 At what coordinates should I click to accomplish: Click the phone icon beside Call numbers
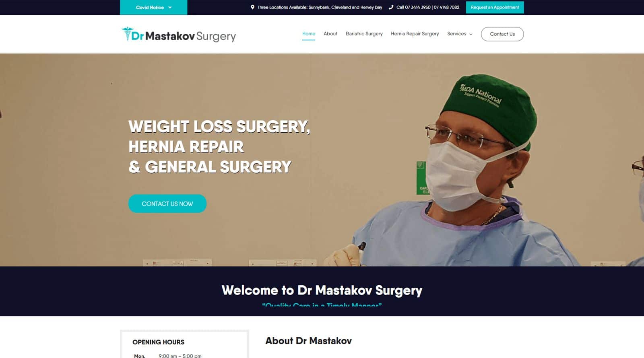coord(391,7)
